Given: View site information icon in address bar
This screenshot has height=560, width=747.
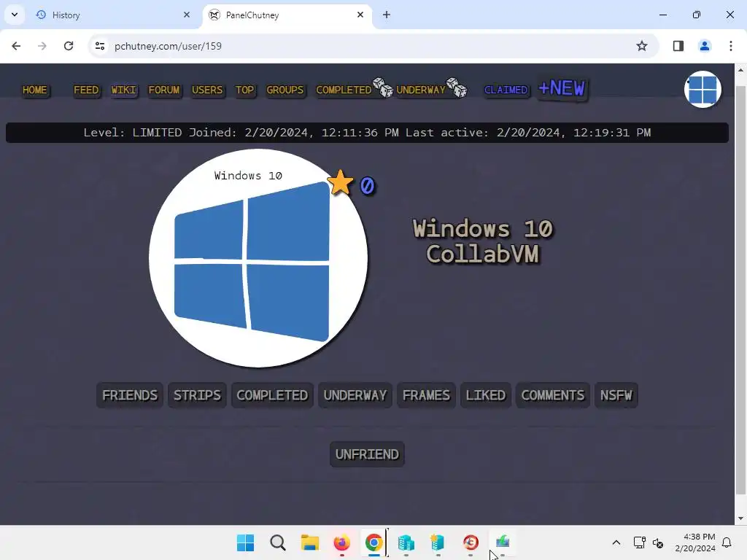Looking at the screenshot, I should pyautogui.click(x=100, y=46).
